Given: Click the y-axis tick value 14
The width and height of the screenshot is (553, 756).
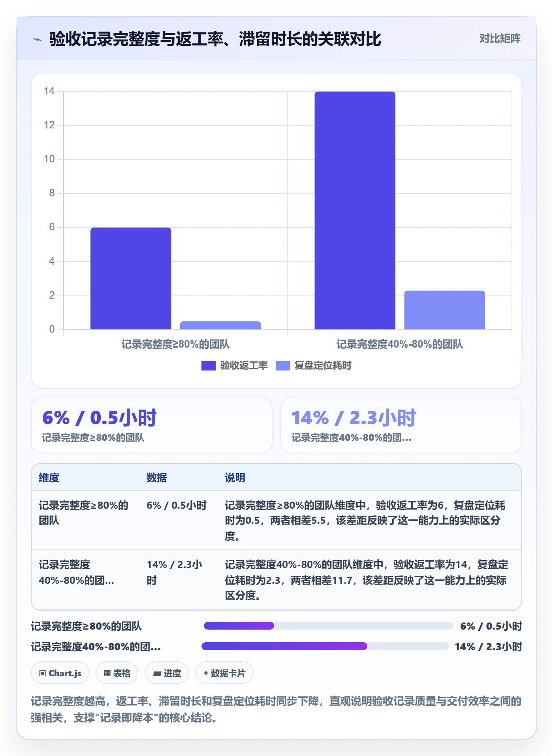Looking at the screenshot, I should coord(49,91).
